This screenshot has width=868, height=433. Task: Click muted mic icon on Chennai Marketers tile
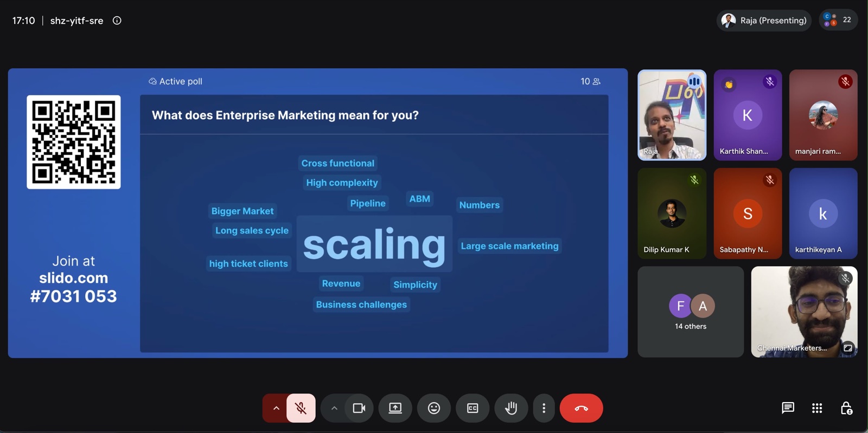tap(845, 279)
